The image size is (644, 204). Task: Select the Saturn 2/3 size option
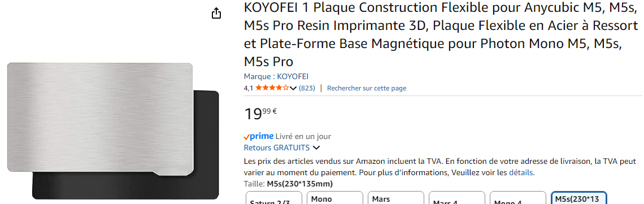tap(274, 198)
